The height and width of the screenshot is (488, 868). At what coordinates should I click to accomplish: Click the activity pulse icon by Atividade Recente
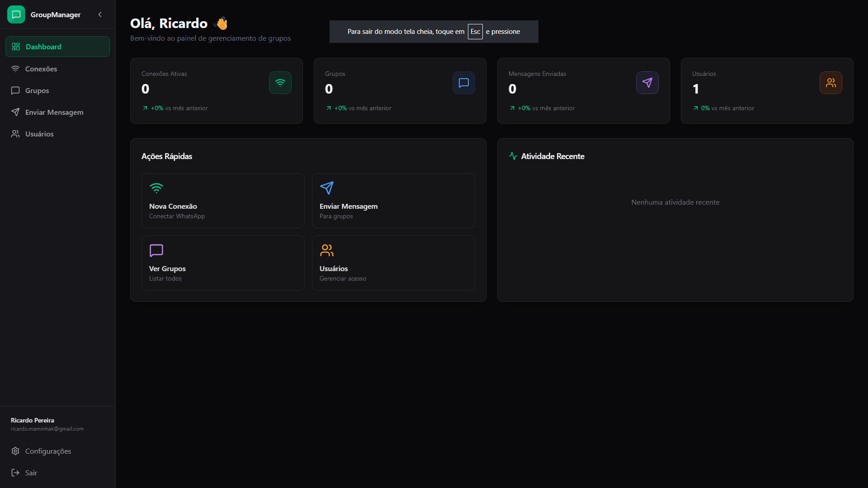[513, 156]
